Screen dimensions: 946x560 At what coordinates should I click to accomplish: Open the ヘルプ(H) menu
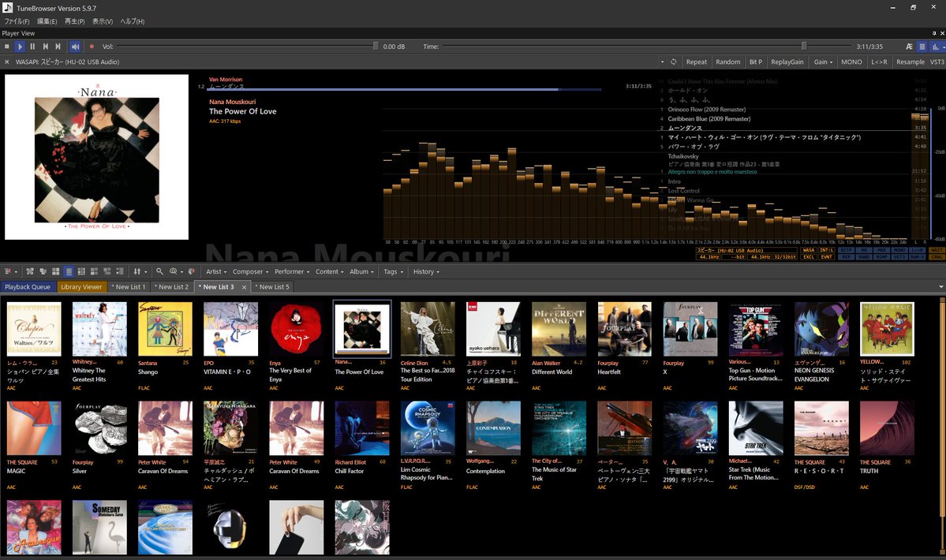click(132, 22)
